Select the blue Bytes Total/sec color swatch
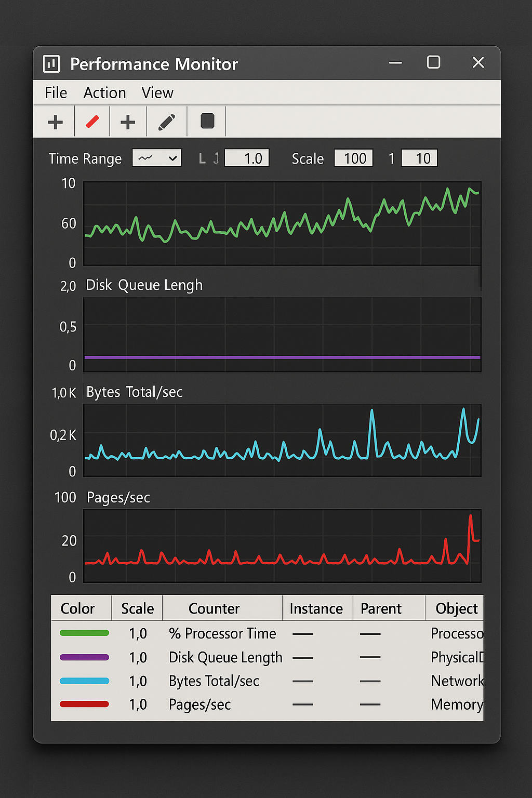This screenshot has height=798, width=532. pos(84,681)
